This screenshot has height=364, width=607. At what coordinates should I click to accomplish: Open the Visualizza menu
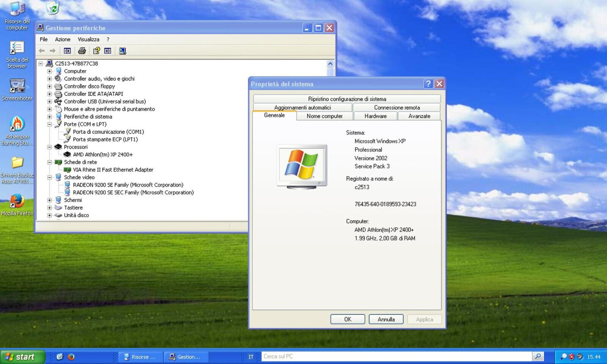88,39
